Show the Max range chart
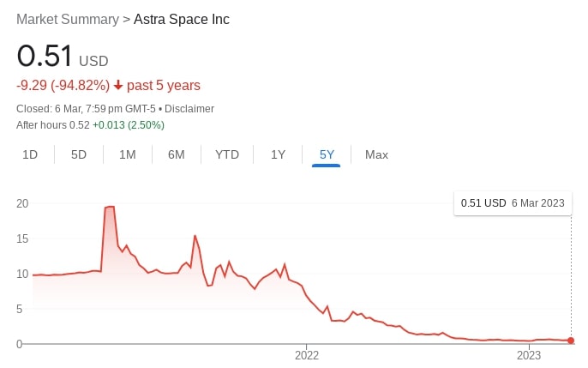The height and width of the screenshot is (368, 588). tap(376, 154)
